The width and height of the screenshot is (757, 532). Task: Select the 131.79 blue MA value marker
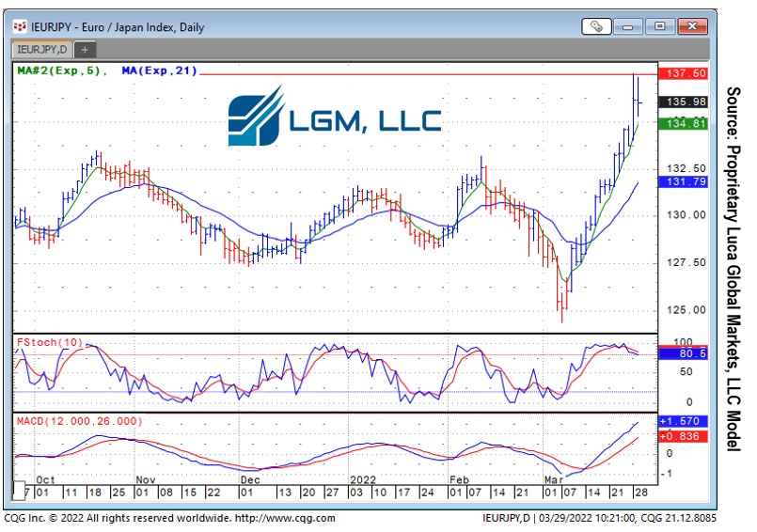pyautogui.click(x=683, y=182)
